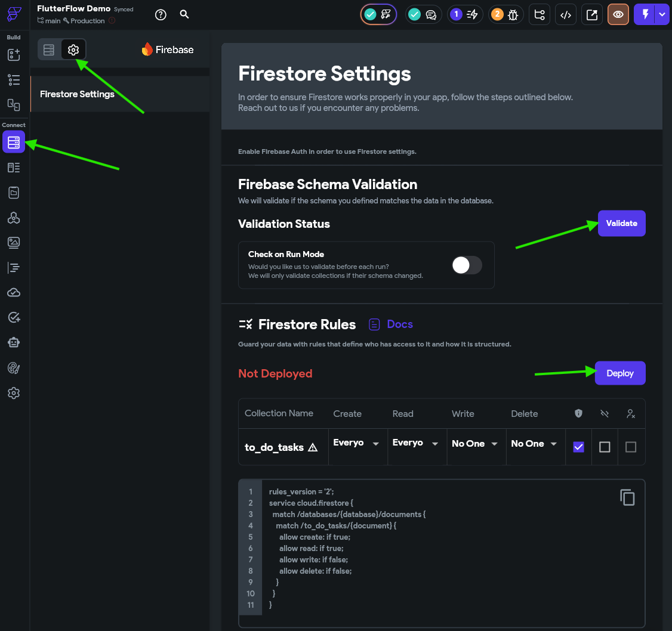672x631 pixels.
Task: Open the API Calls hexagons icon
Action: click(14, 218)
